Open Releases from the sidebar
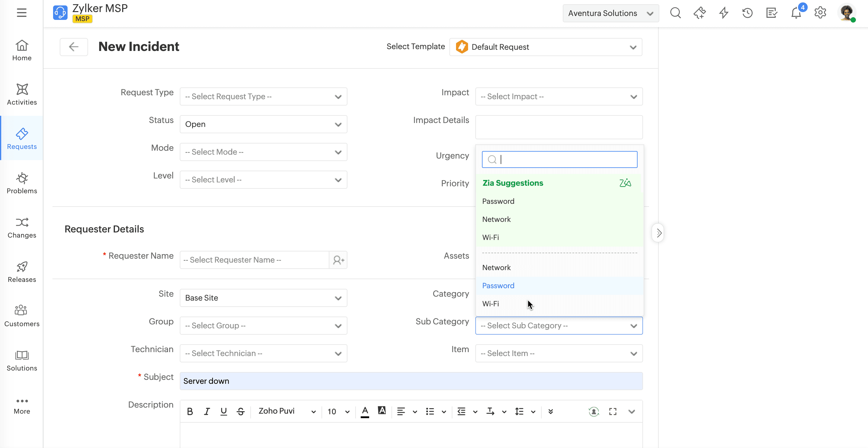 (22, 272)
